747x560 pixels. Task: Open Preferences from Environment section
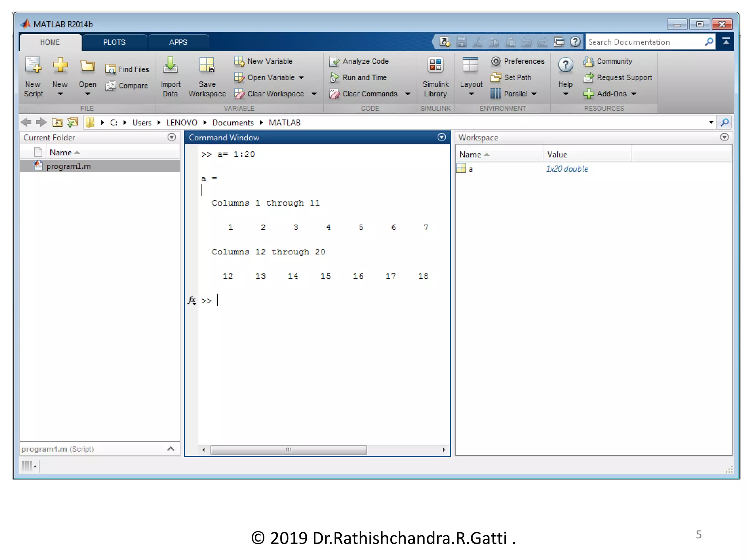click(x=518, y=61)
